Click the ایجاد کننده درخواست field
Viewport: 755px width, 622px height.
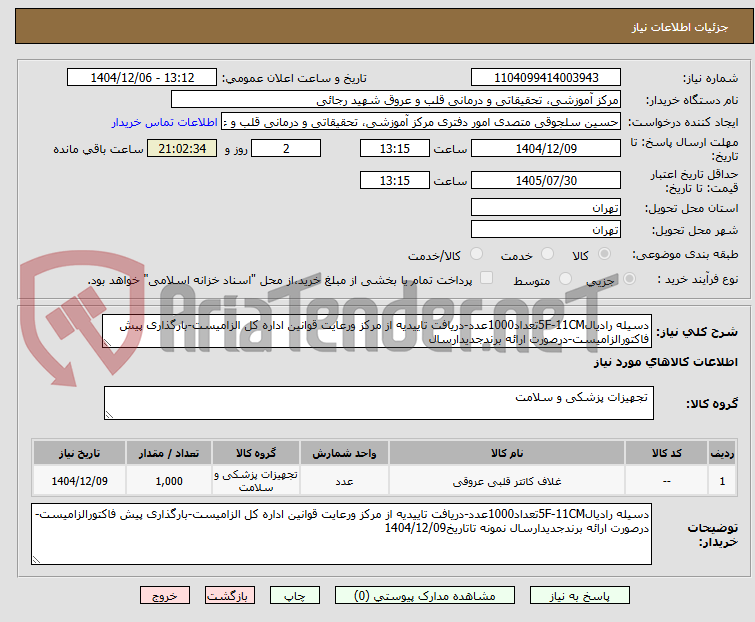tap(421, 122)
